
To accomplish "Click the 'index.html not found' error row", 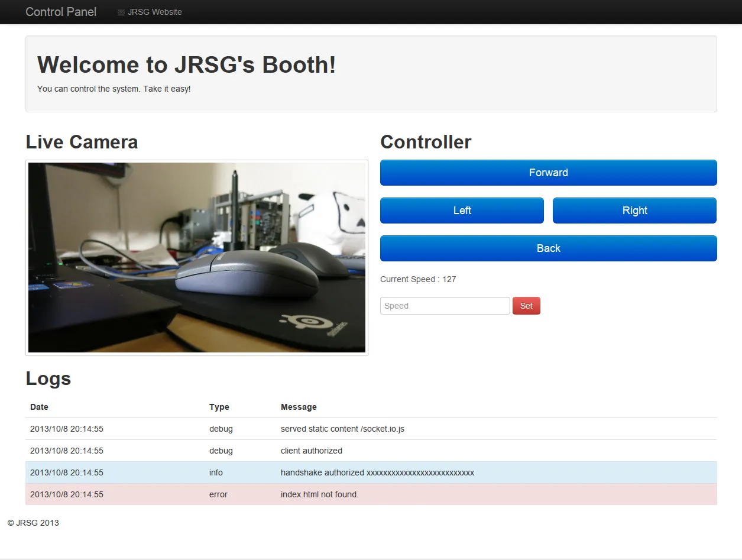I will (x=320, y=494).
